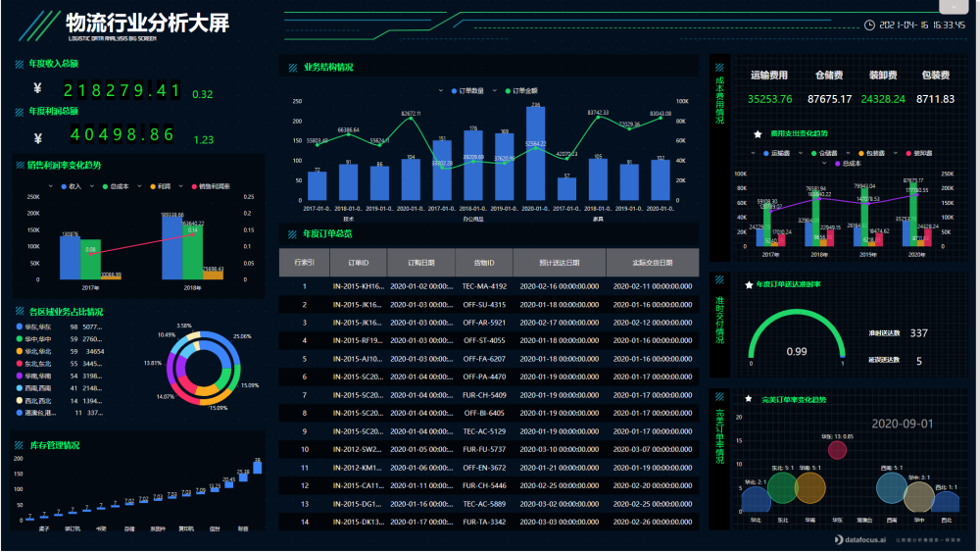
Task: Click the clock icon beside the date
Action: point(870,25)
